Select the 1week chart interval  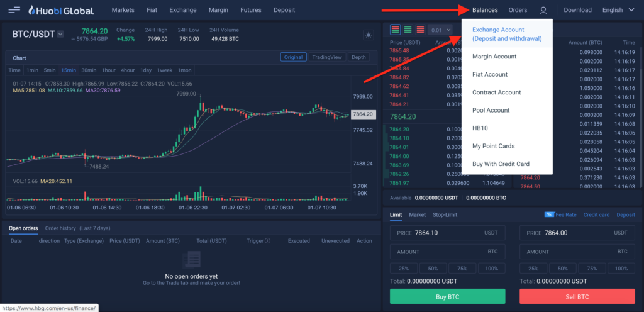coord(165,70)
